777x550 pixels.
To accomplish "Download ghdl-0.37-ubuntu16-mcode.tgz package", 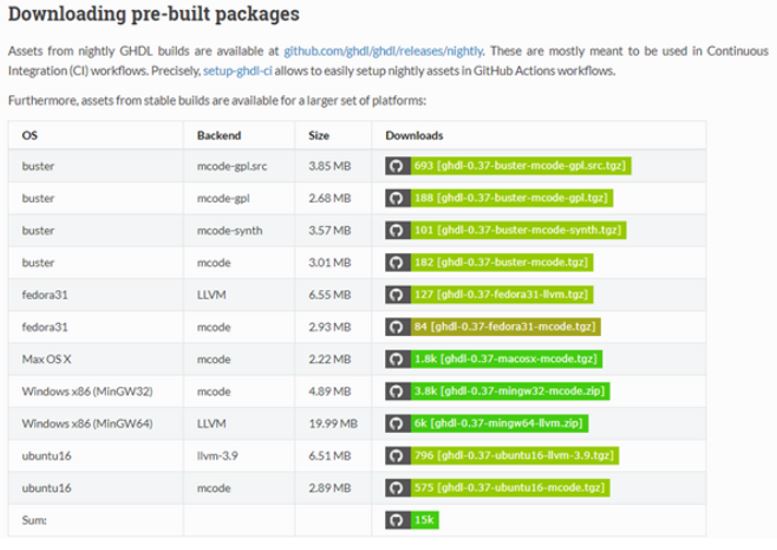I will [508, 488].
